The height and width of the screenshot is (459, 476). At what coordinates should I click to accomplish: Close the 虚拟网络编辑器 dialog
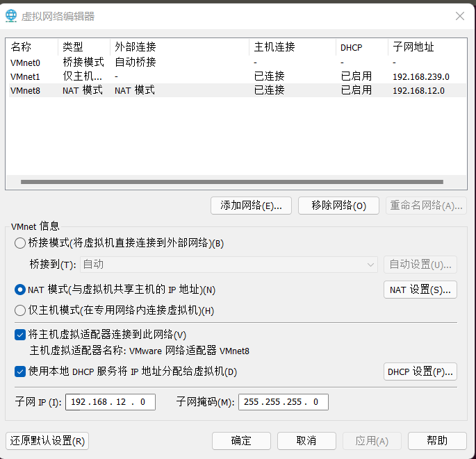[x=460, y=16]
